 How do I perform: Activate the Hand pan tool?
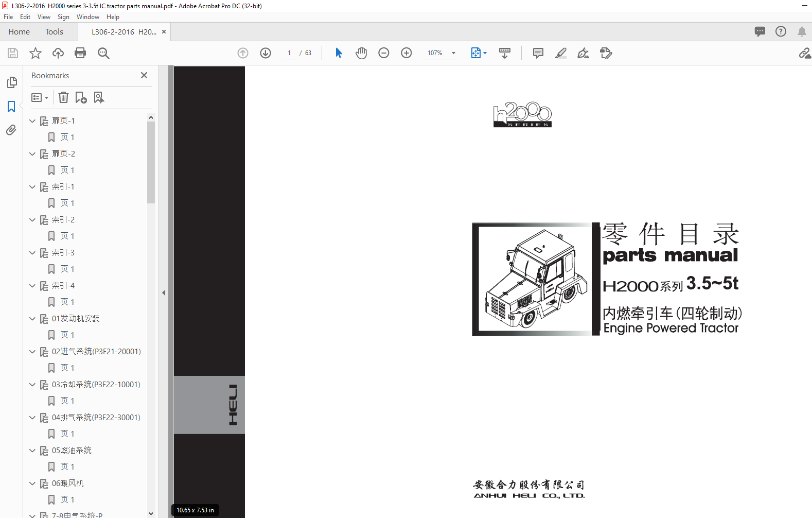coord(361,53)
